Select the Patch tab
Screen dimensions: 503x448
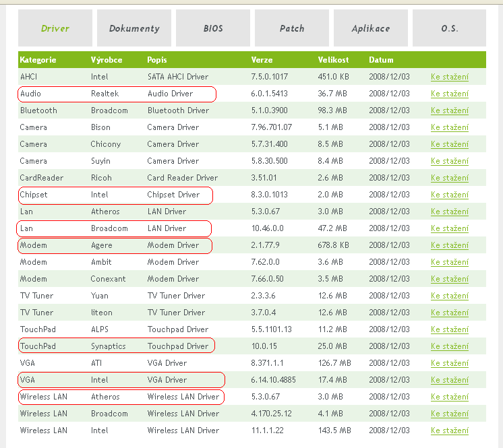(x=292, y=28)
